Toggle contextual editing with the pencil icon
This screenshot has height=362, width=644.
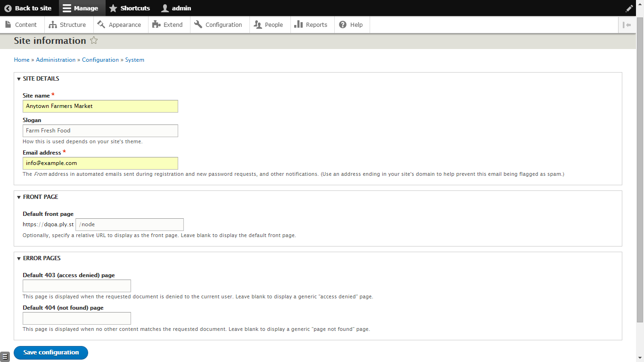[x=630, y=8]
